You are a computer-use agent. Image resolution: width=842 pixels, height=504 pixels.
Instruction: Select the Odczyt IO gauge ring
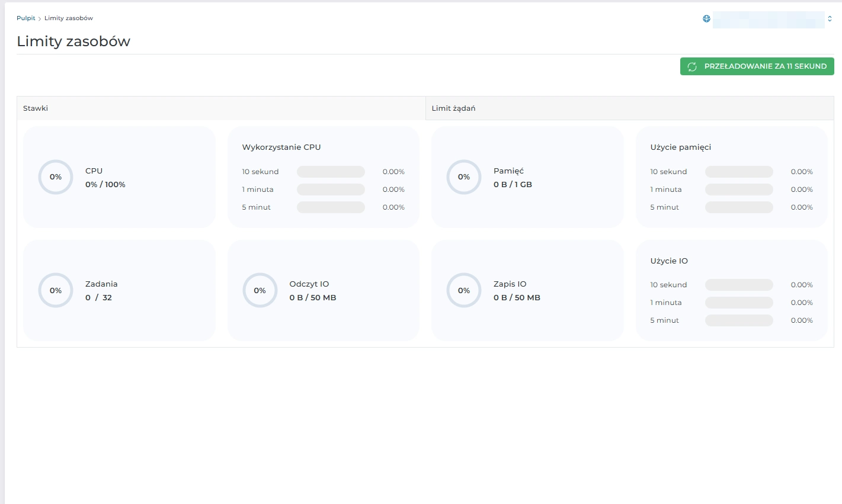[260, 290]
